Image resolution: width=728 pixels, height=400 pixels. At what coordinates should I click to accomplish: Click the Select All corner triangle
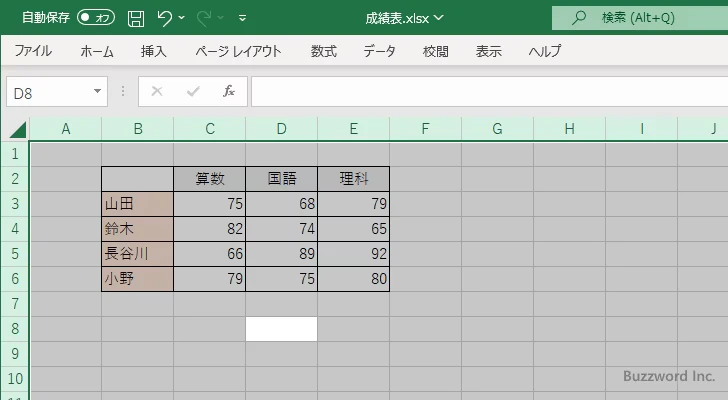(18, 129)
